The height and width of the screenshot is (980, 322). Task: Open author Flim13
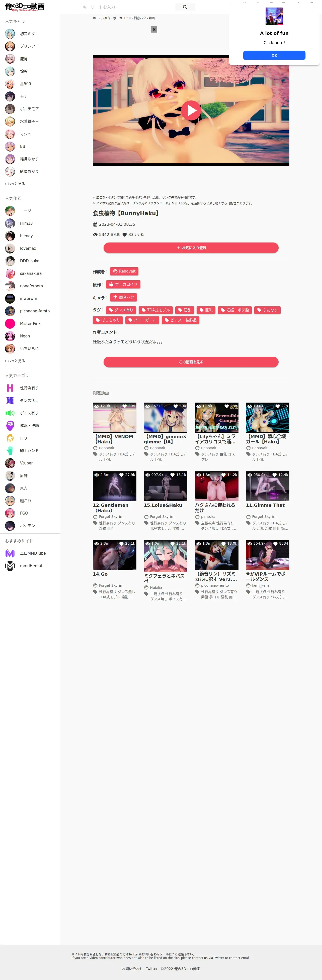pos(26,223)
